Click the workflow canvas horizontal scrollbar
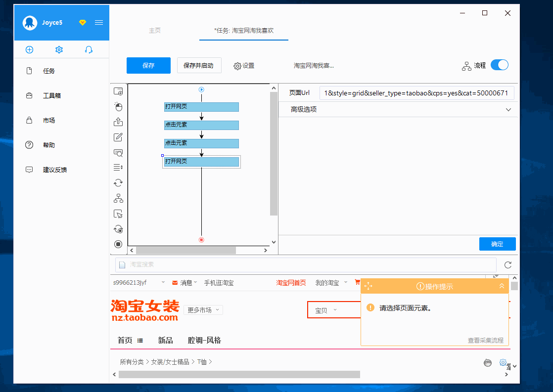Image resolution: width=553 pixels, height=392 pixels. pyautogui.click(x=186, y=250)
